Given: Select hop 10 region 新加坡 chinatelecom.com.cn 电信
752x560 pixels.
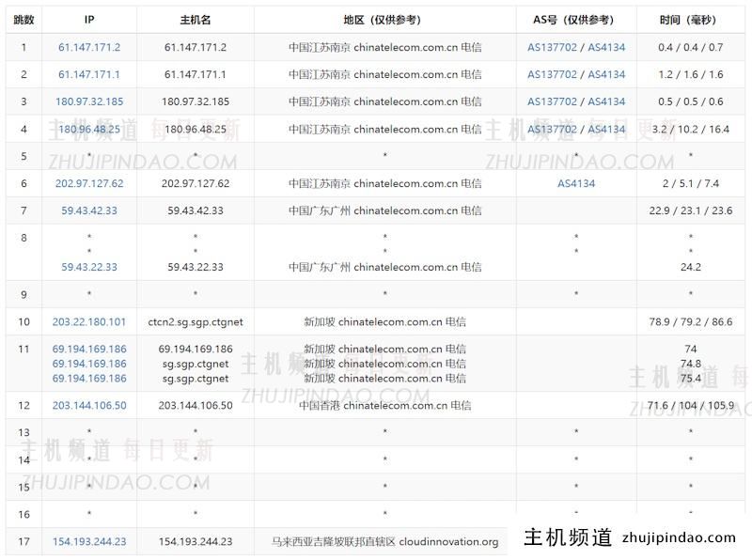Looking at the screenshot, I should pos(384,321).
